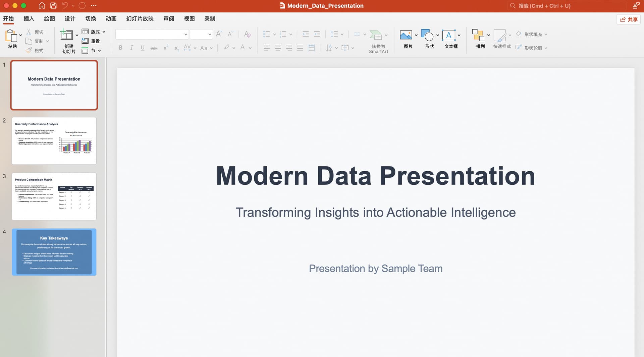Open the Slide Show (幻灯片放映) tab
644x357 pixels.
click(140, 19)
